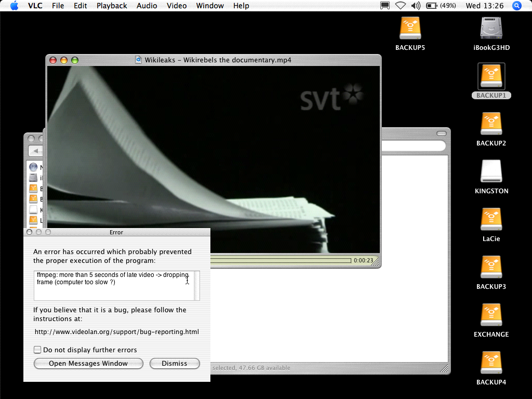
Task: Minimize the VLC video window
Action: pos(64,60)
